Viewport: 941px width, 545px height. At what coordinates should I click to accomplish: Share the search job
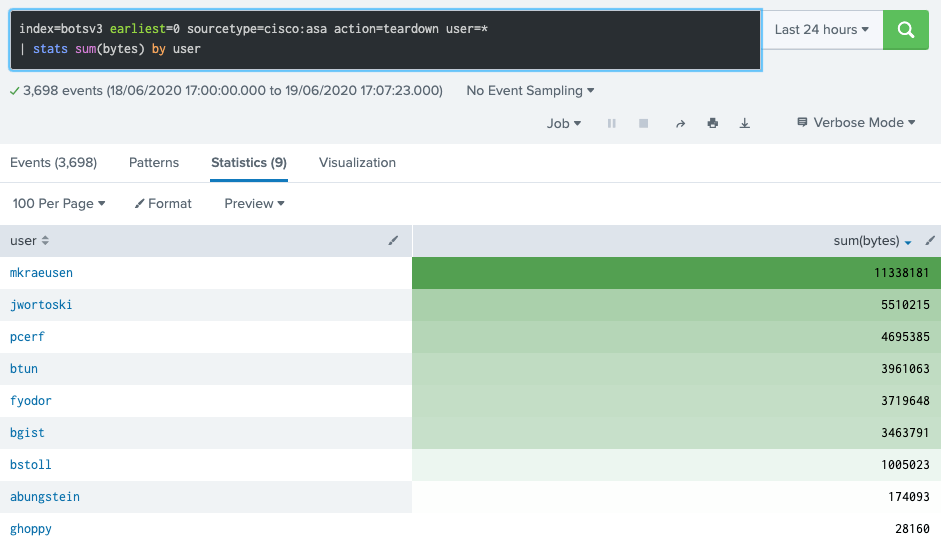tap(680, 123)
